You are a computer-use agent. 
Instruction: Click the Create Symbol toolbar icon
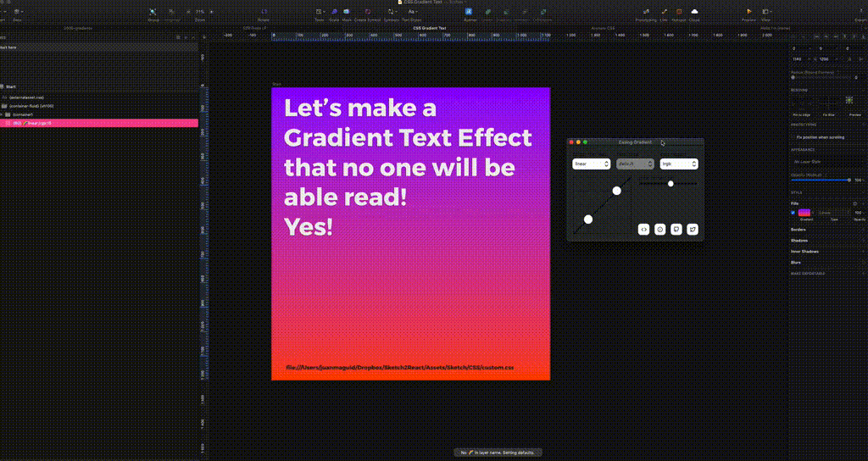click(366, 12)
